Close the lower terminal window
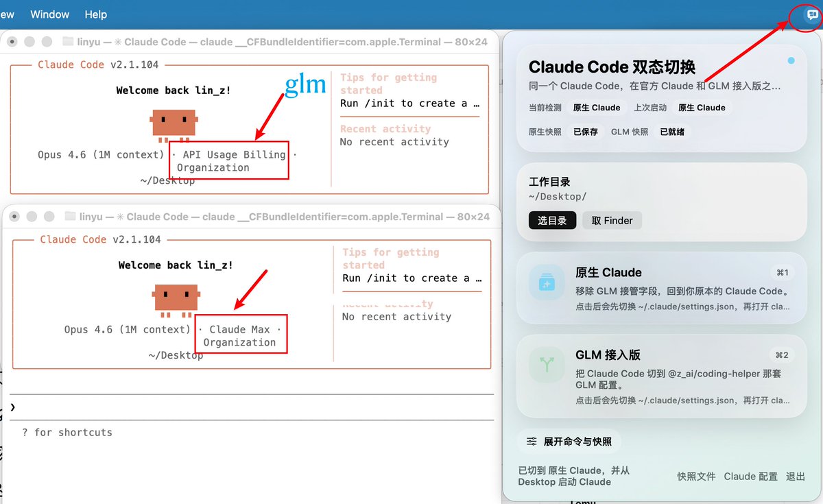The height and width of the screenshot is (504, 823). click(13, 217)
